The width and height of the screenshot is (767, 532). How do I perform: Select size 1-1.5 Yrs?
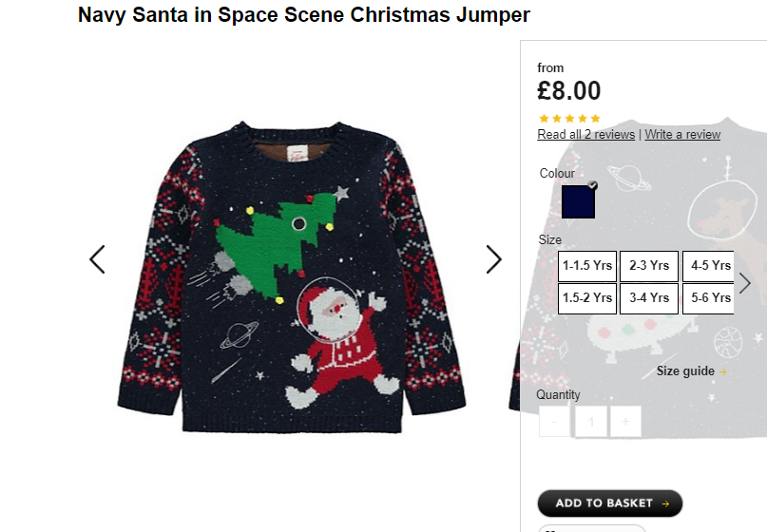coord(587,266)
